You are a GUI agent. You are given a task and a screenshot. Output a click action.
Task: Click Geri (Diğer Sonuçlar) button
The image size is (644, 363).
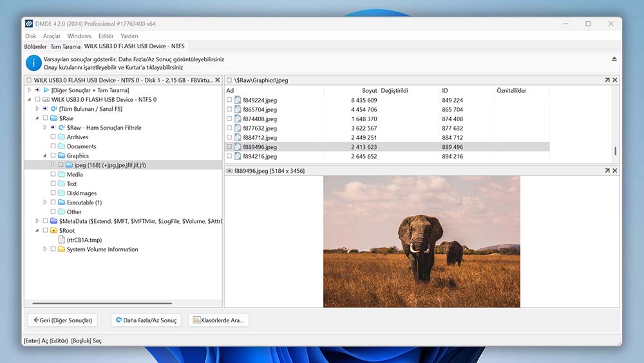click(62, 320)
